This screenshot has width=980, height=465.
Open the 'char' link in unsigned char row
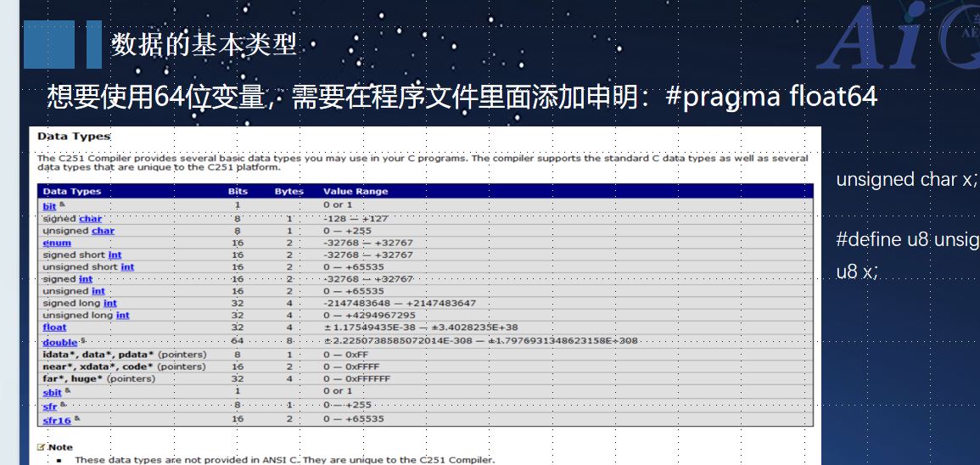[x=103, y=231]
